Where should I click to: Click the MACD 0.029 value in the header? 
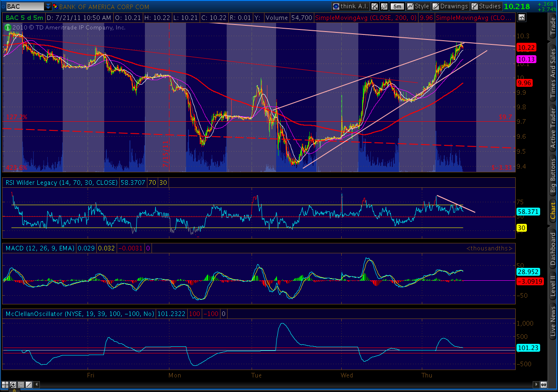click(x=86, y=248)
